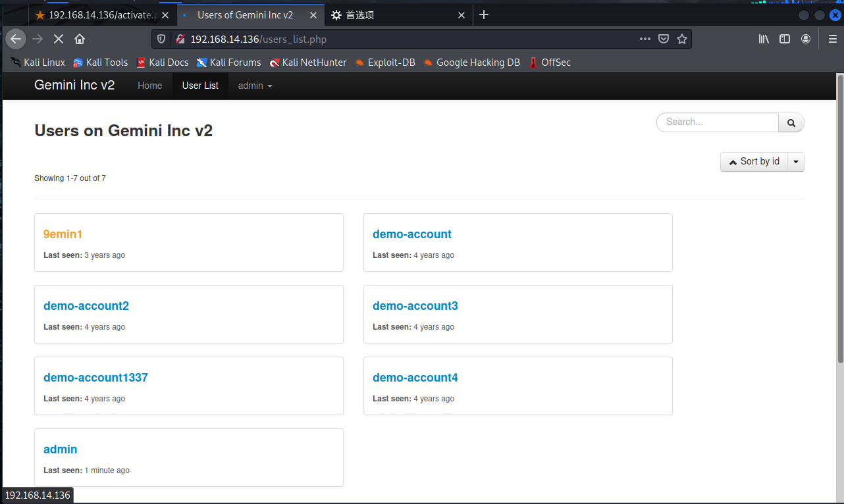Click the search magnifier button

(791, 122)
